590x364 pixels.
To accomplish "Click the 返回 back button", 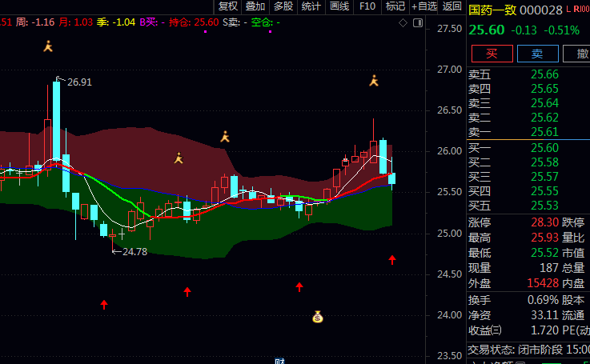I will point(452,6).
